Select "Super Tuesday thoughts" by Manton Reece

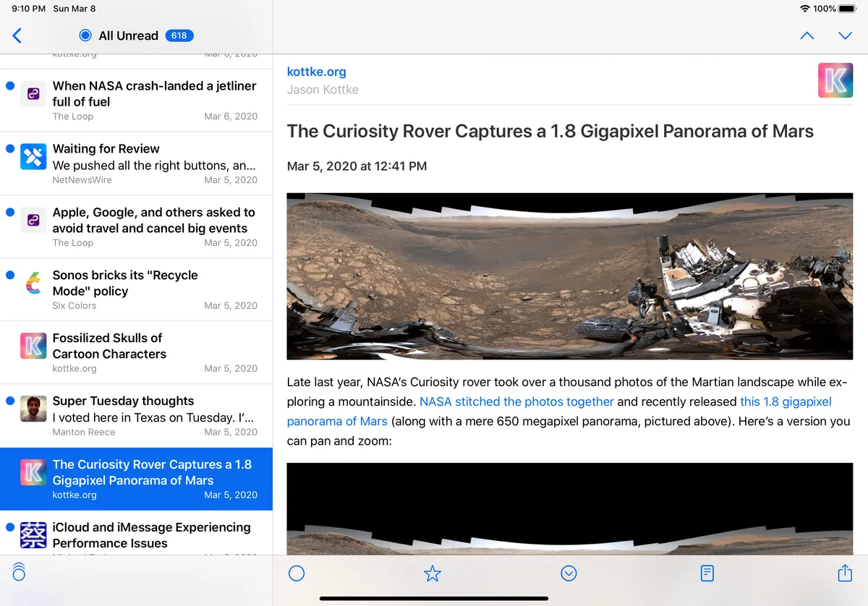pos(136,416)
